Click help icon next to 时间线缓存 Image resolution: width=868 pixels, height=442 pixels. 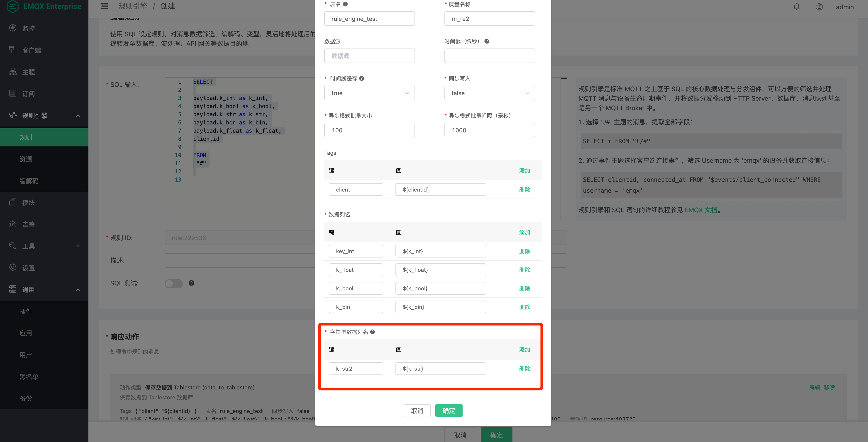tap(362, 78)
